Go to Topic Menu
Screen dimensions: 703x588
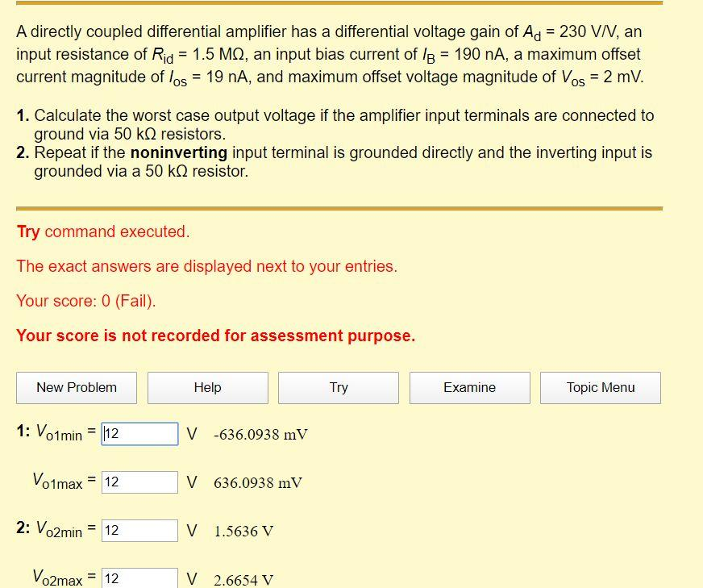click(x=601, y=387)
